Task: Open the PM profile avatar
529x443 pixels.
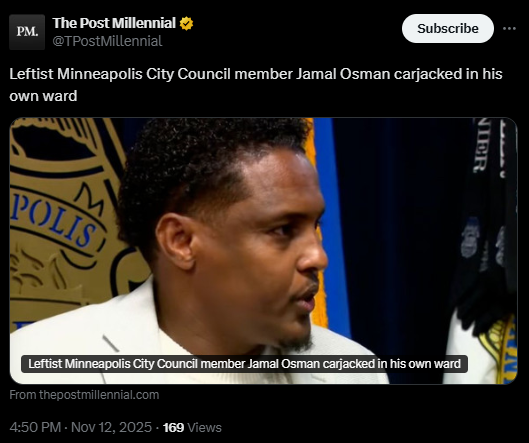Action: [x=27, y=32]
